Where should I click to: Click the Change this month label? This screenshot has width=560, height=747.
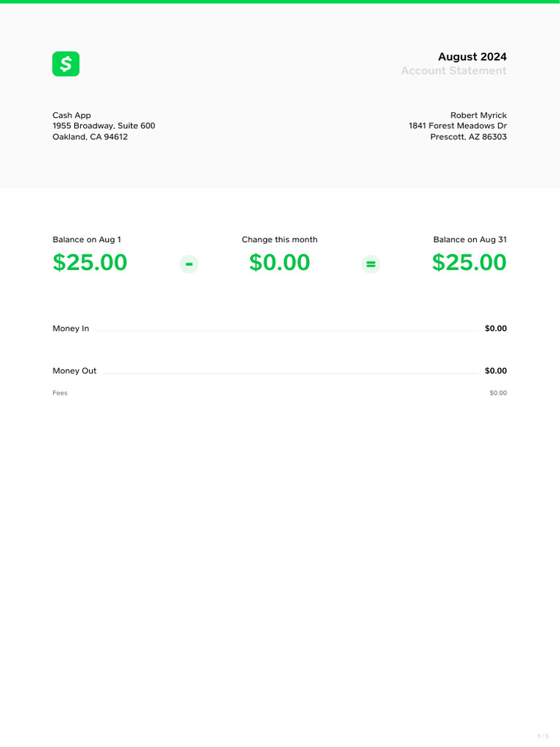point(279,239)
